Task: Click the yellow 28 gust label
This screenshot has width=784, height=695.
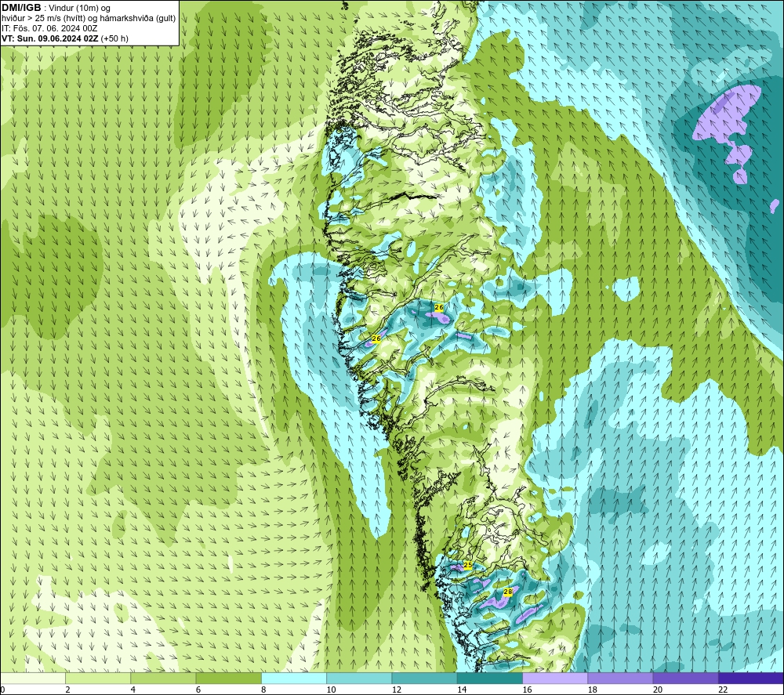Action: coord(508,592)
